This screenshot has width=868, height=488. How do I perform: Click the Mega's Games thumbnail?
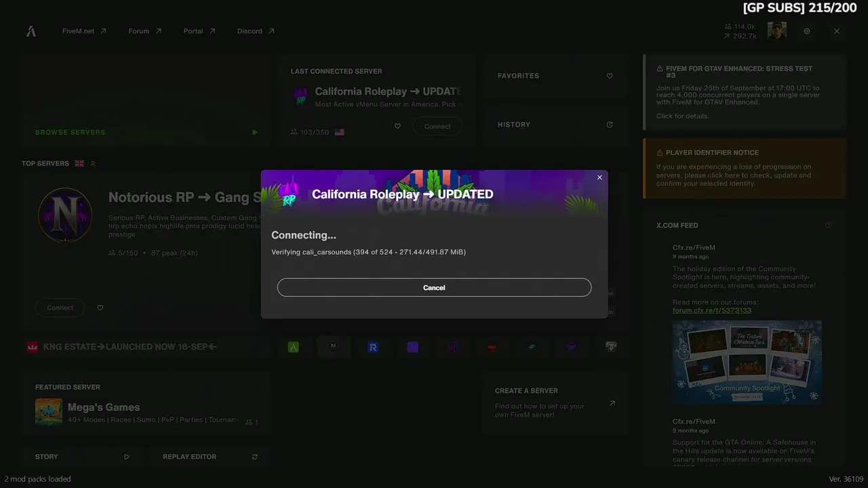pyautogui.click(x=49, y=412)
